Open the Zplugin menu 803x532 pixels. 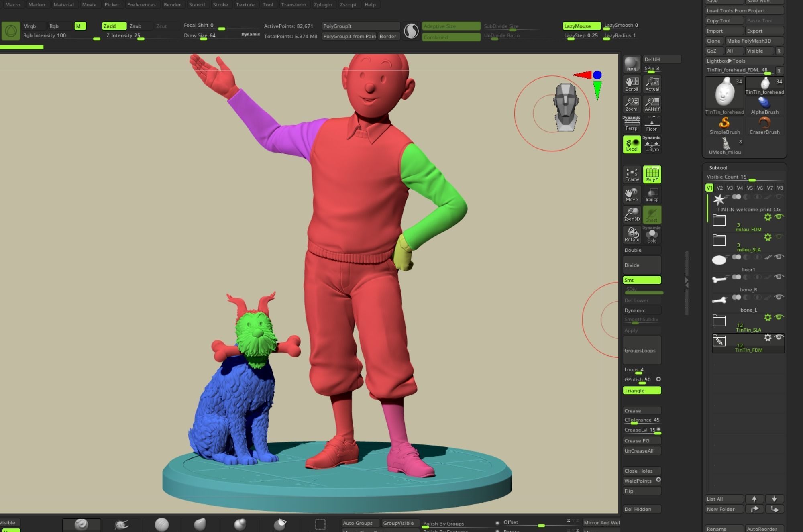click(x=322, y=4)
